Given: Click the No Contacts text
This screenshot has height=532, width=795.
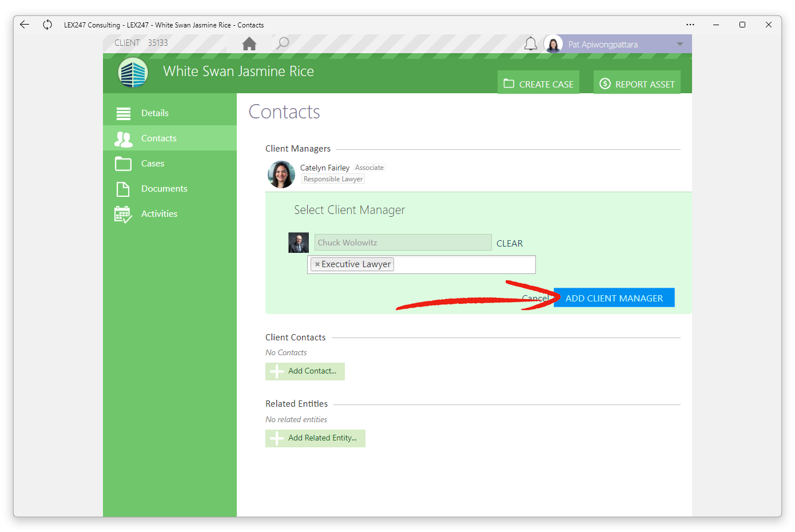Looking at the screenshot, I should 286,352.
